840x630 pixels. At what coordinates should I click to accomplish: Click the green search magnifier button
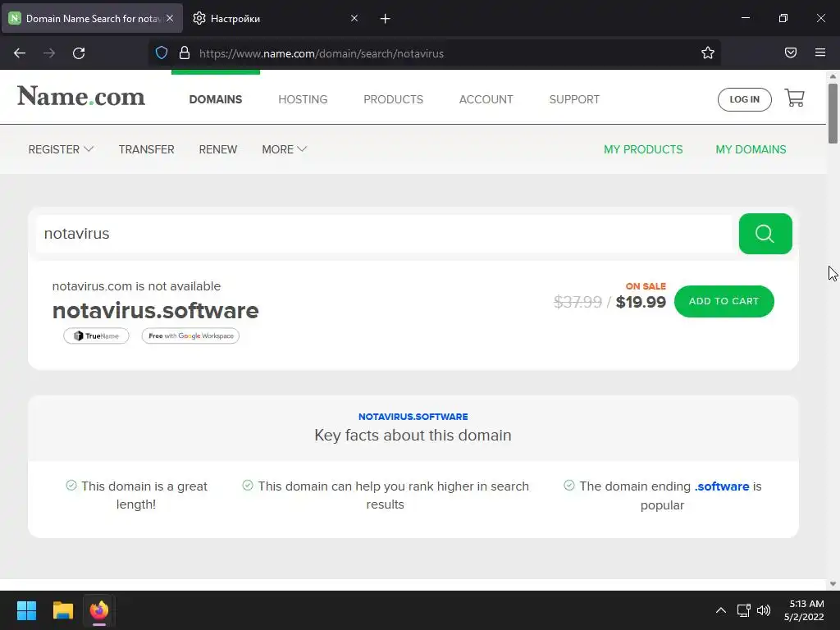765,234
